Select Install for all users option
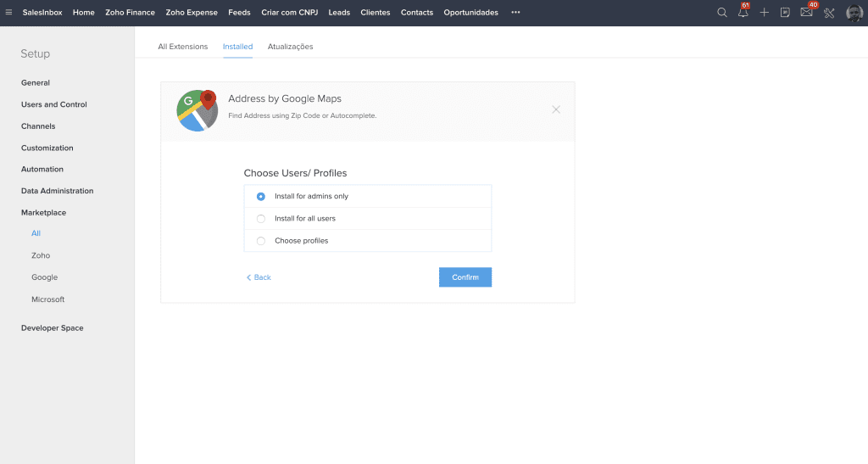Viewport: 868px width, 464px height. pos(261,219)
